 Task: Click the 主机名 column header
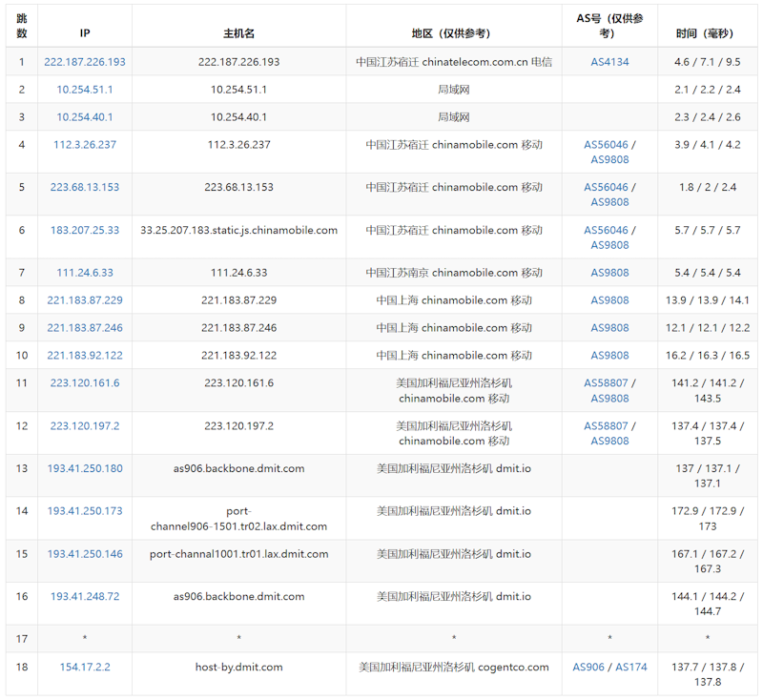238,33
